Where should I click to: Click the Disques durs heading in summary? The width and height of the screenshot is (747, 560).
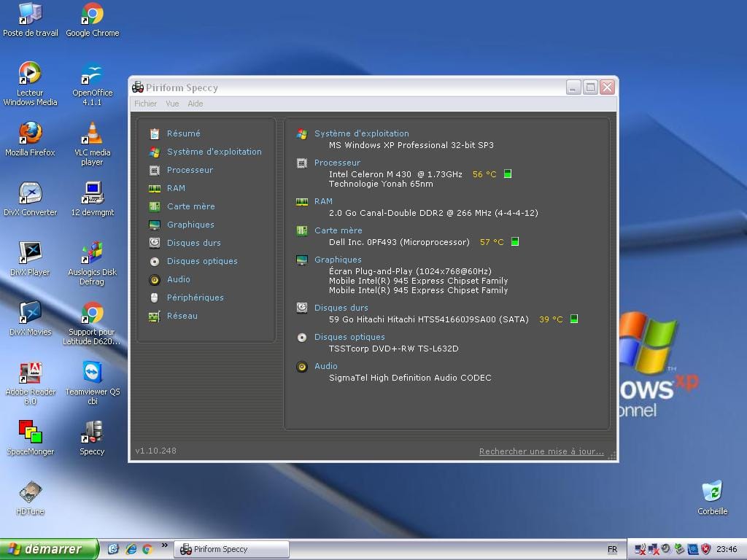(341, 308)
